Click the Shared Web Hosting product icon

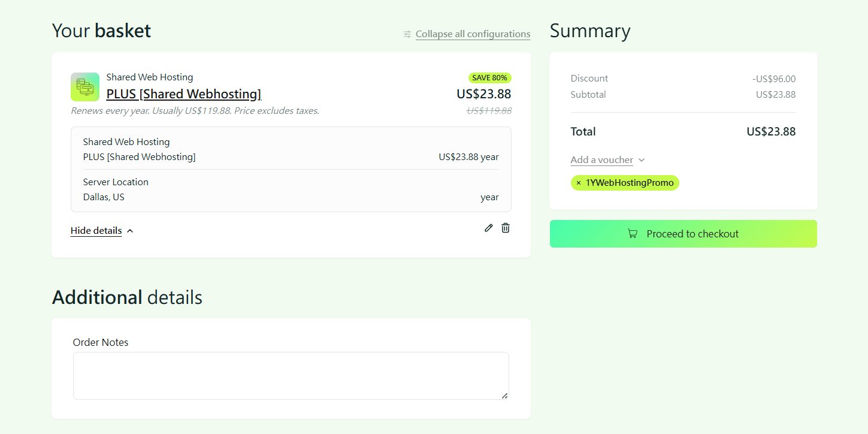coord(85,87)
